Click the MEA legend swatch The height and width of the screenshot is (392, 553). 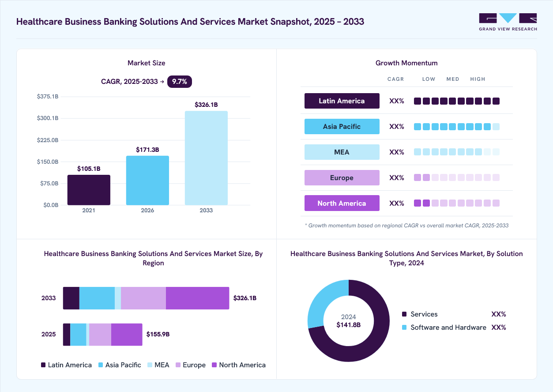(150, 365)
